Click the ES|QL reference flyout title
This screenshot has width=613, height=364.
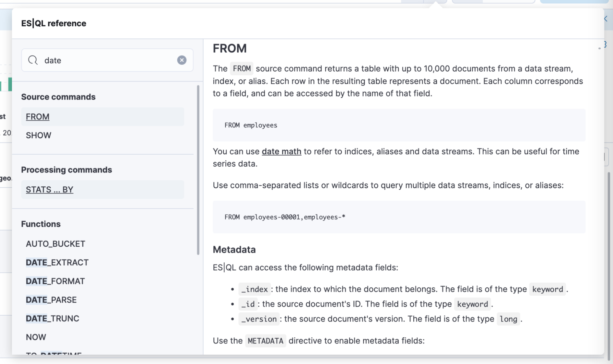point(54,23)
